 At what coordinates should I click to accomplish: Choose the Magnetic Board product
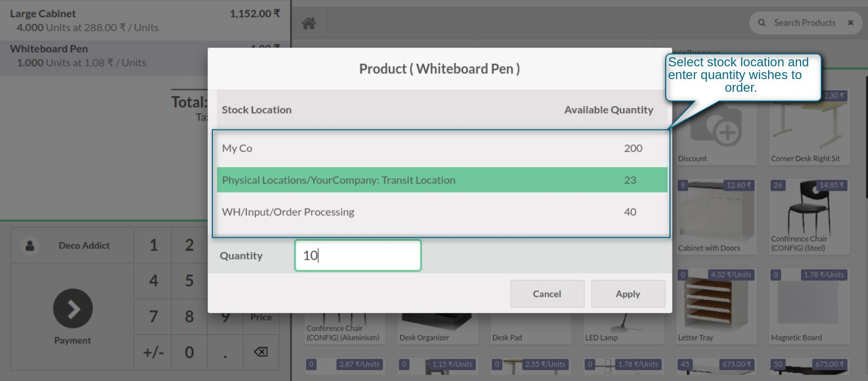[809, 305]
